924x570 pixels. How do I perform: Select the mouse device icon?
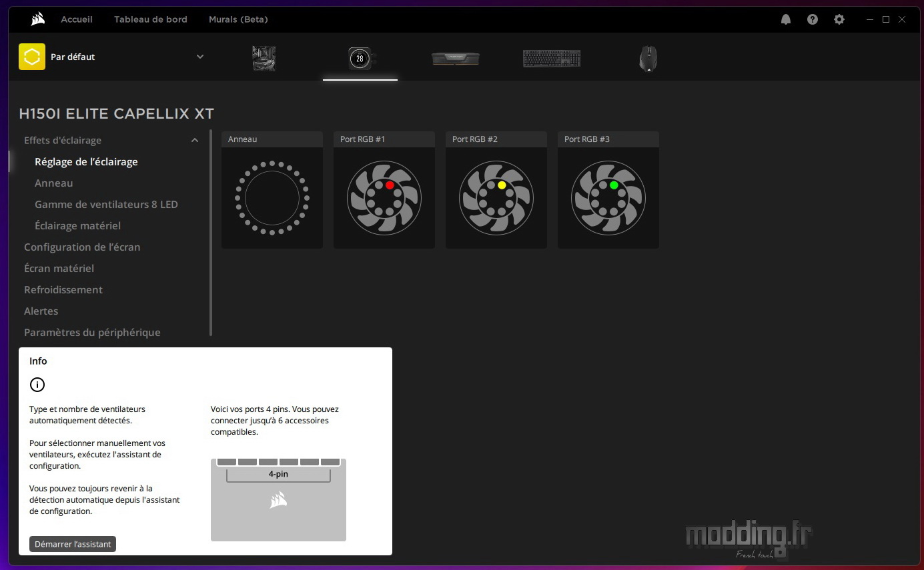pos(648,58)
